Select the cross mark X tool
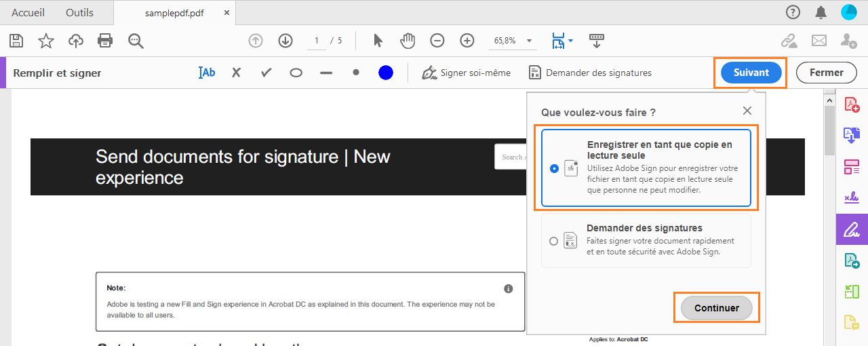This screenshot has width=868, height=346. (x=236, y=73)
